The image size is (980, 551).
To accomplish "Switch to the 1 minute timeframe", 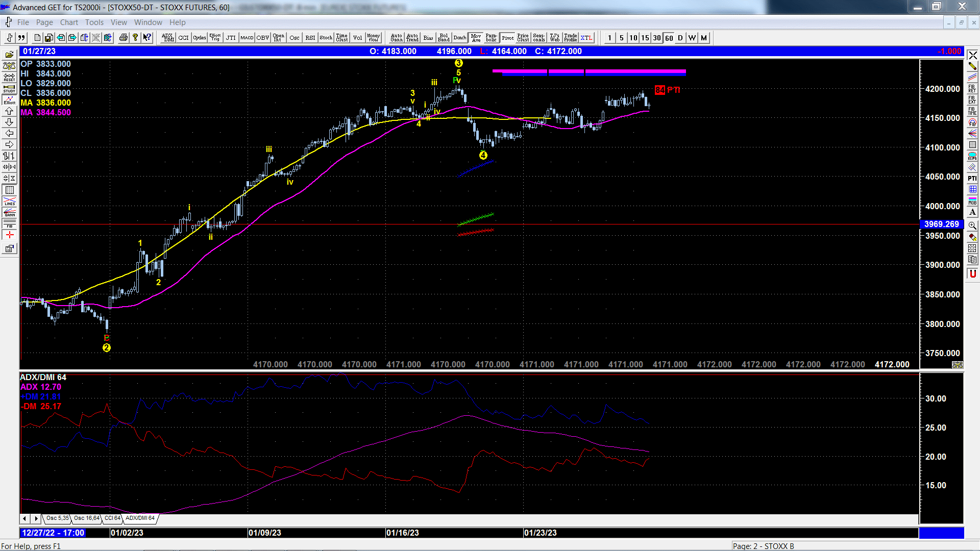I will click(610, 38).
